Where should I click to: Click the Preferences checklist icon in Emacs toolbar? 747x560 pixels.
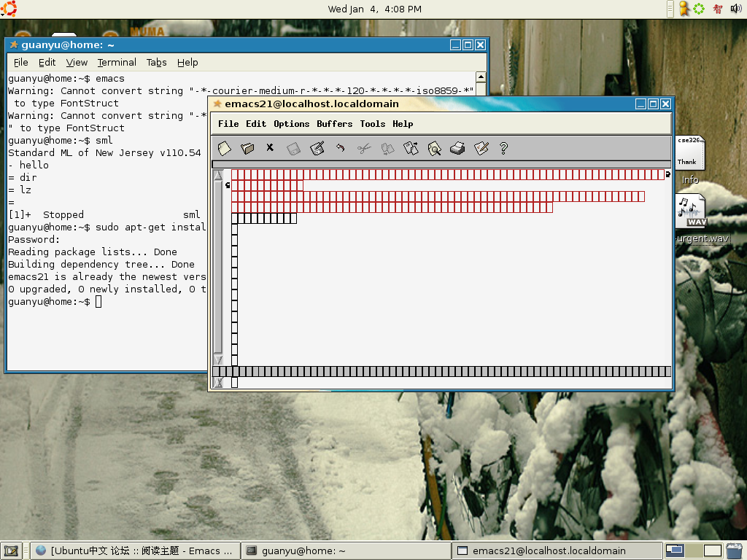[481, 149]
